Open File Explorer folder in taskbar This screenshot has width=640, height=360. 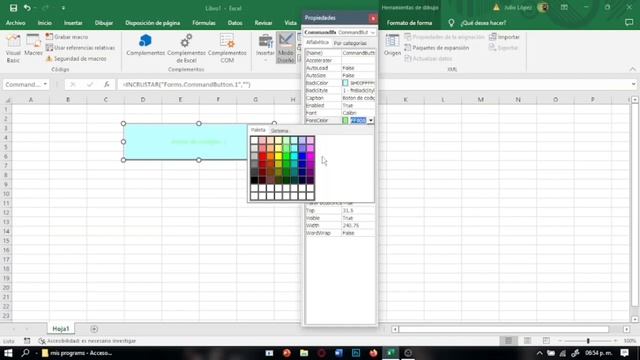304,353
